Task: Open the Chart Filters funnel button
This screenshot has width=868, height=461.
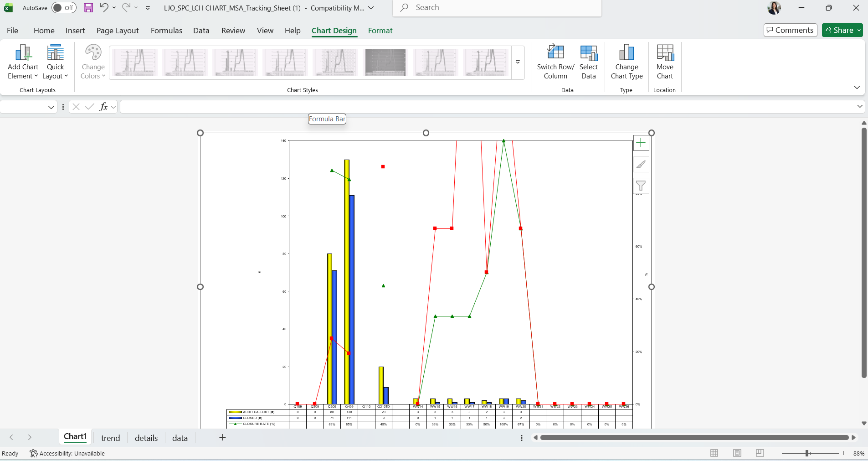Action: 641,186
